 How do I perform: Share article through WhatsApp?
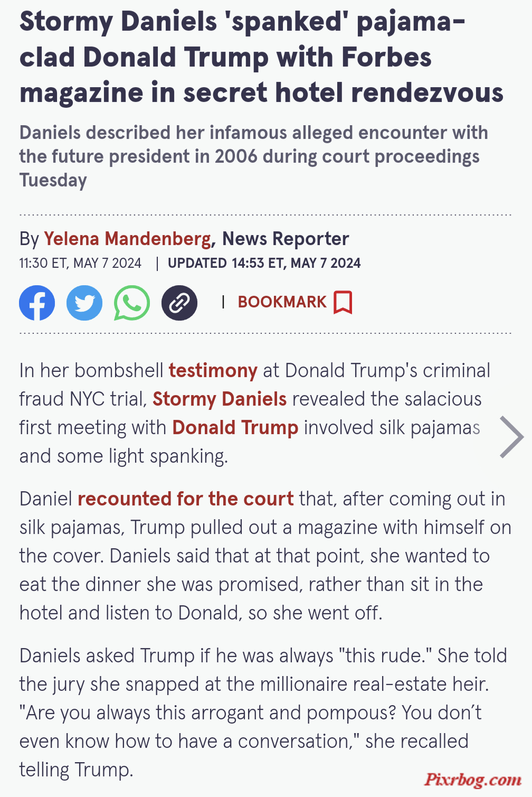[x=132, y=303]
